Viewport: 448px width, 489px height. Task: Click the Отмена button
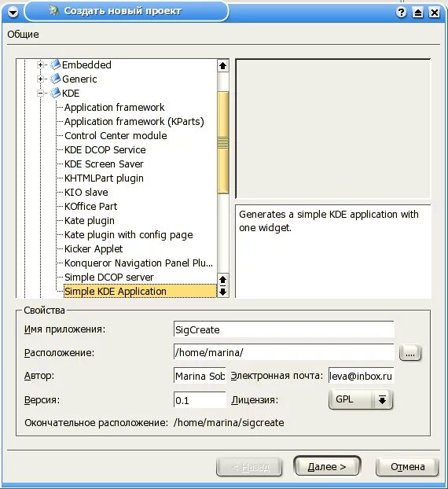(x=407, y=467)
